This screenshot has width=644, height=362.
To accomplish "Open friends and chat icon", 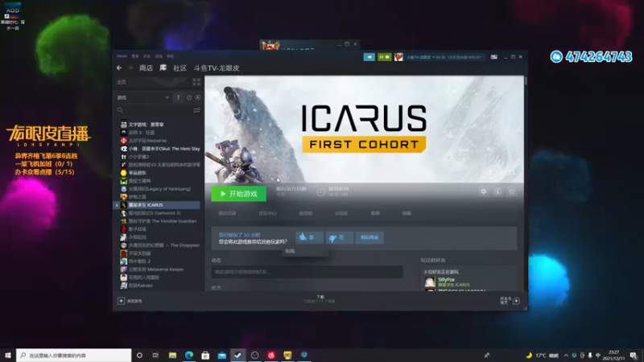I will tap(516, 301).
